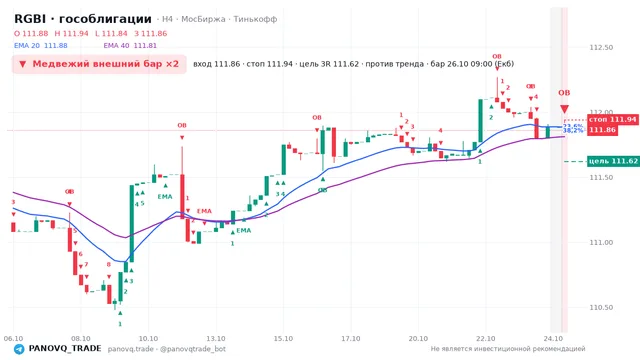Open the @panovqtrade_bot handle
Image resolution: width=640 pixels, height=360 pixels.
[193, 349]
